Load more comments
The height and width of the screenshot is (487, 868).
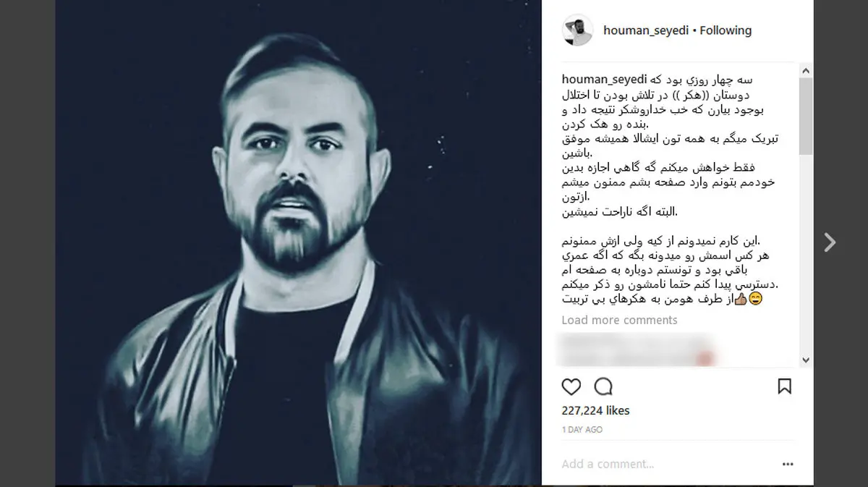[619, 320]
